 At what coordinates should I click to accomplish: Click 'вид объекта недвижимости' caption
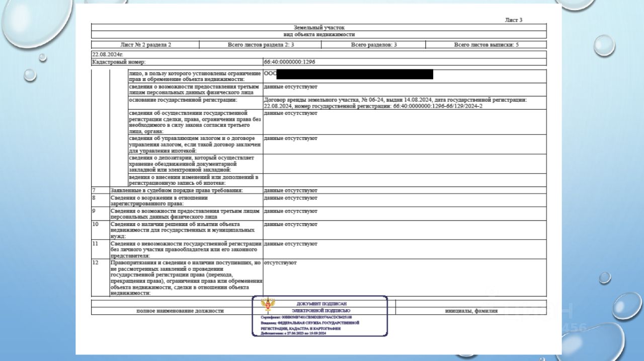319,35
